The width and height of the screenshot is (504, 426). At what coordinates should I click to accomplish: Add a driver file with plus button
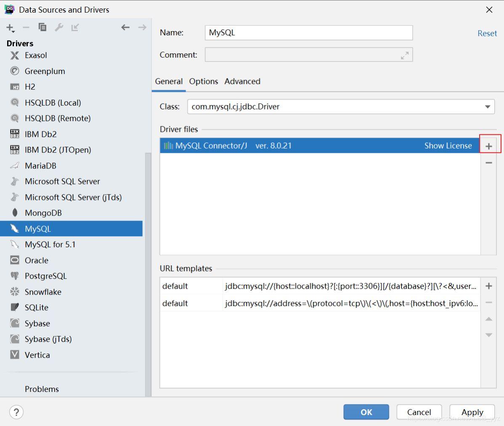tap(488, 146)
